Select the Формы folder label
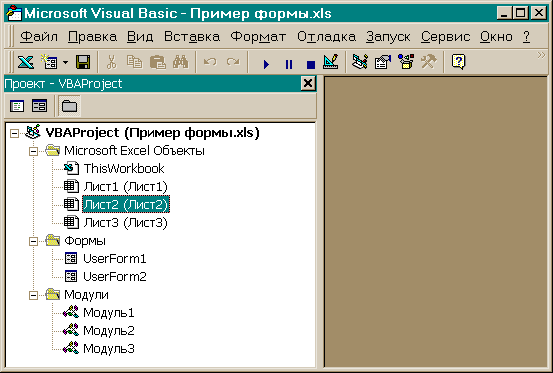 tap(85, 241)
